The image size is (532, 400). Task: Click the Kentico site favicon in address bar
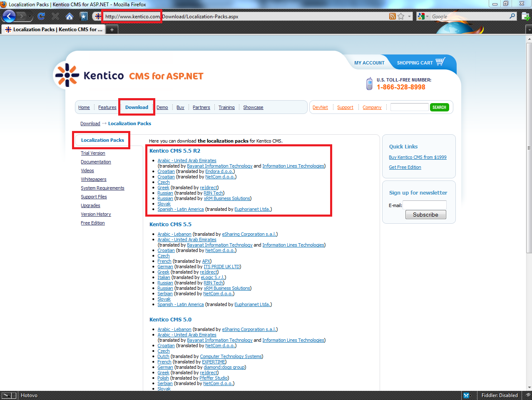(98, 16)
